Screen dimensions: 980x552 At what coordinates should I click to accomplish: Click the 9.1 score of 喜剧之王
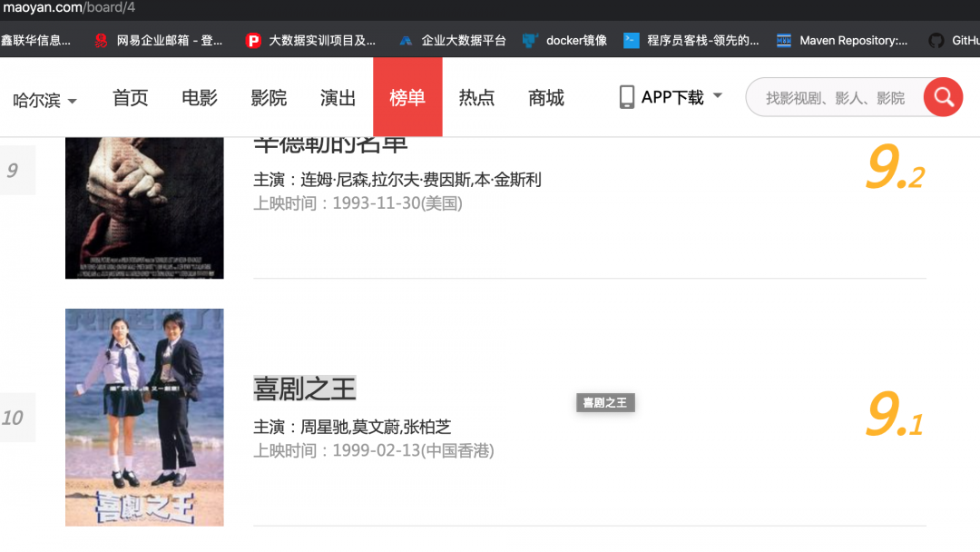(x=895, y=415)
